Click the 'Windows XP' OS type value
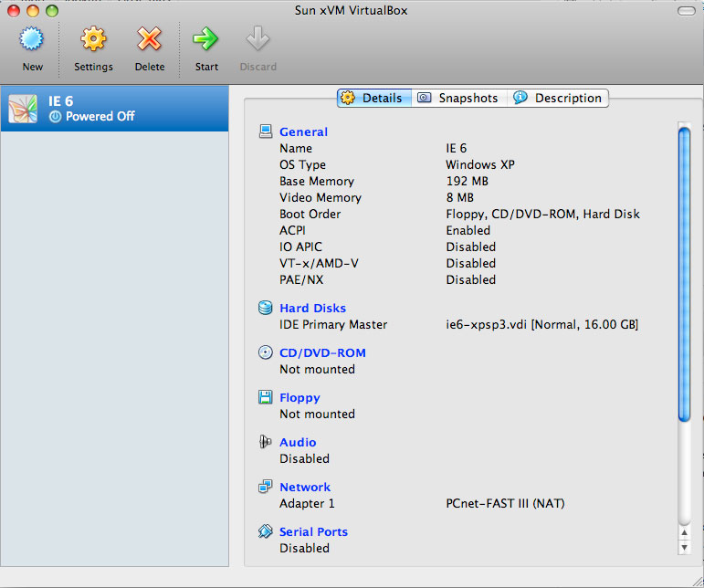The height and width of the screenshot is (588, 704). 480,164
